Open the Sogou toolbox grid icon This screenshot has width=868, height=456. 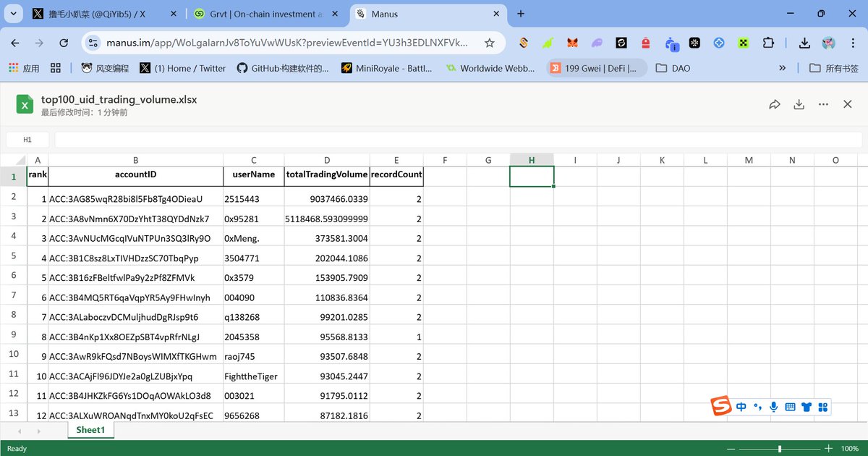point(822,408)
